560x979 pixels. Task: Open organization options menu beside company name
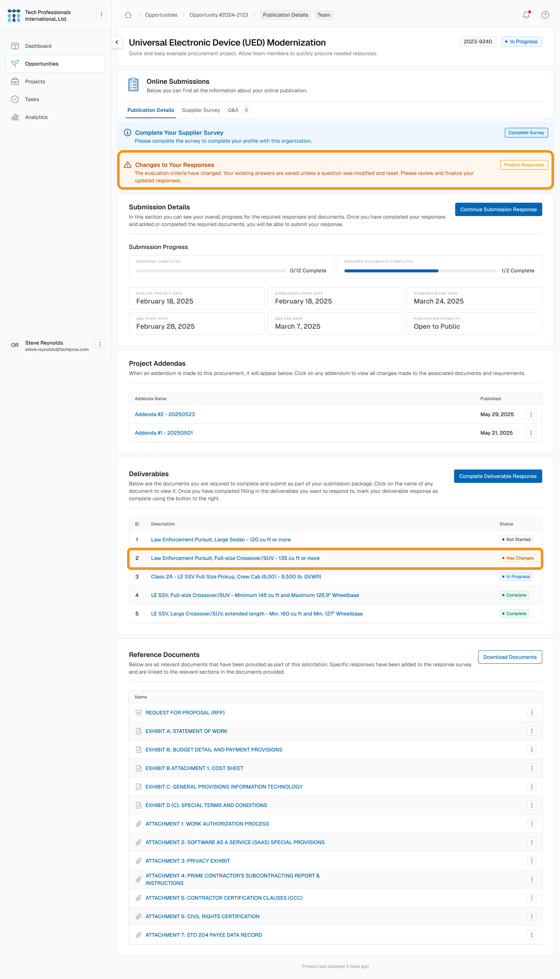coord(101,14)
